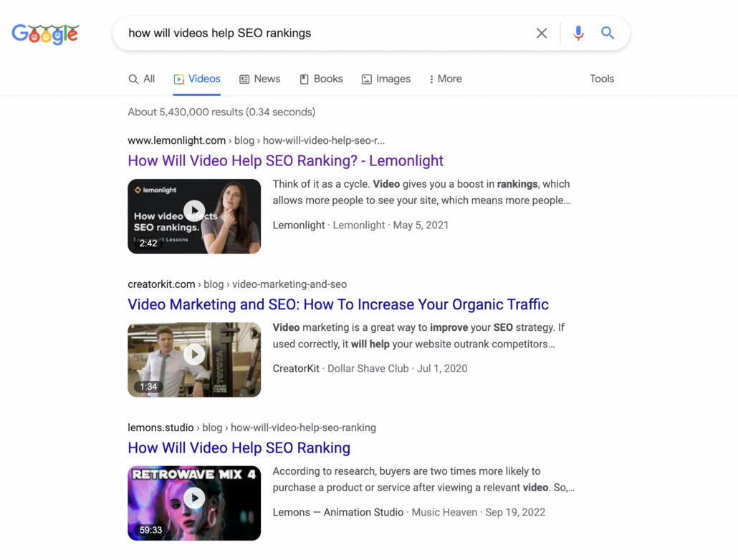Click the "CreatorKit · Dollar Shave Club" source line
Image resolution: width=738 pixels, height=560 pixels.
[x=370, y=369]
